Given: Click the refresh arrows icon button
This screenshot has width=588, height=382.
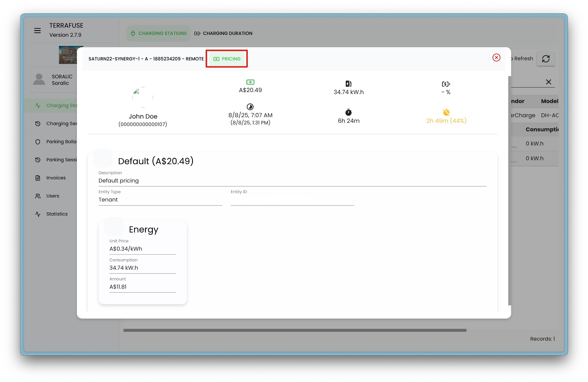Looking at the screenshot, I should point(546,59).
